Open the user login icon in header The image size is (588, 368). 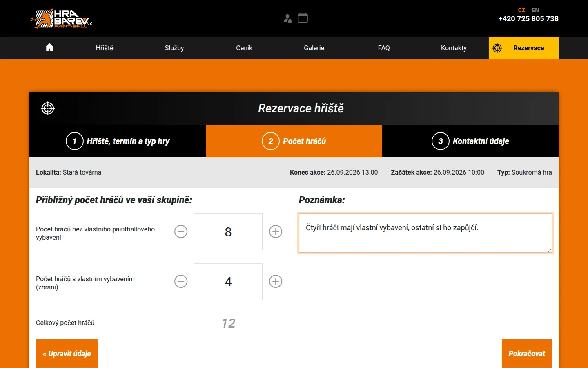click(x=288, y=18)
